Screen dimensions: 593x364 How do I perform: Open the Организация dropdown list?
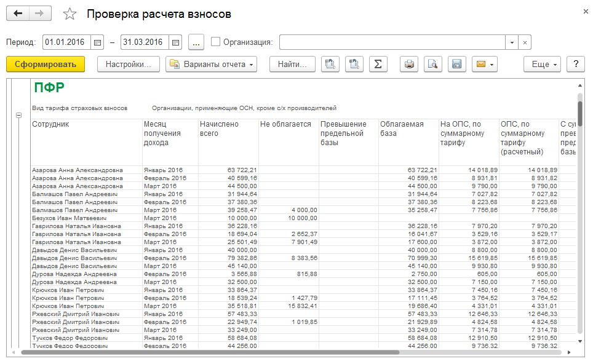[x=512, y=42]
